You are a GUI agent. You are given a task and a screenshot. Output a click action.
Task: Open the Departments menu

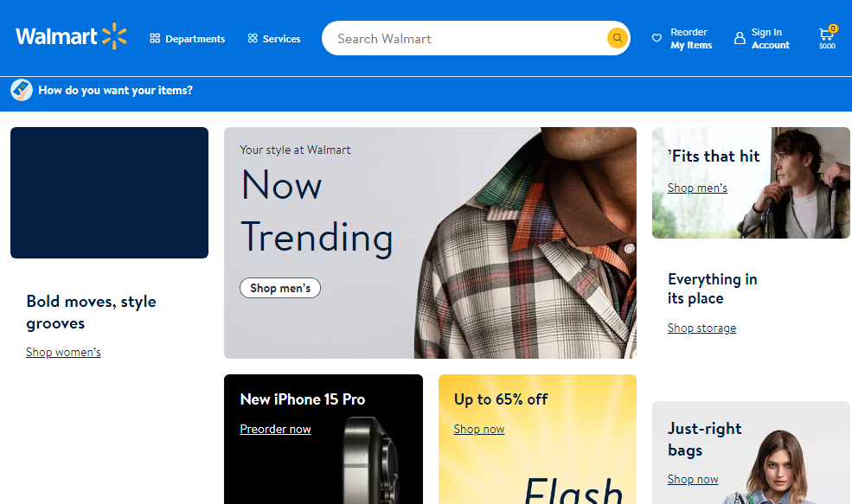[188, 39]
